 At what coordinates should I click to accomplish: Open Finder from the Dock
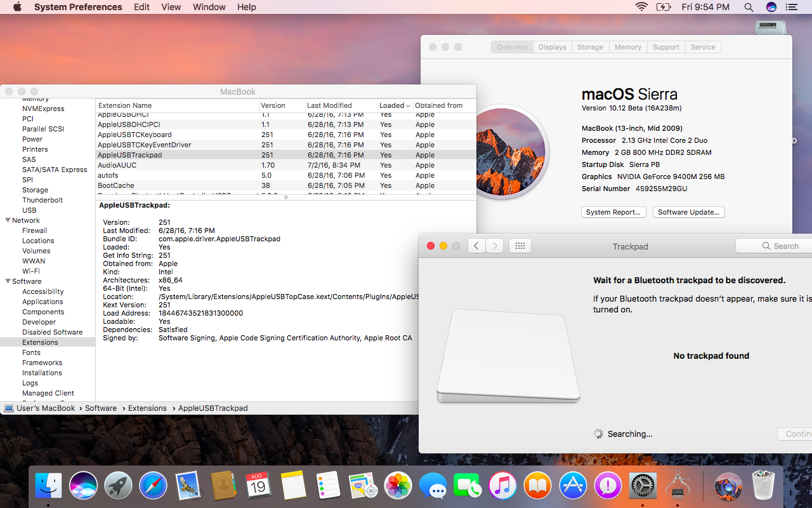(49, 486)
